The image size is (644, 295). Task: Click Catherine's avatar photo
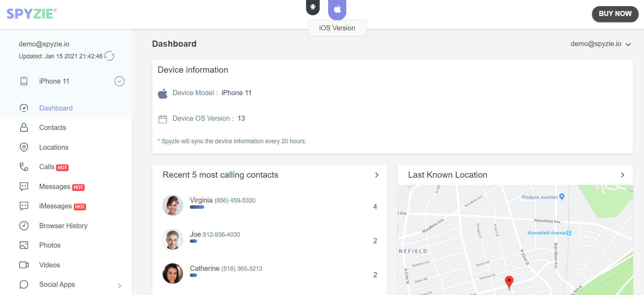click(x=173, y=274)
